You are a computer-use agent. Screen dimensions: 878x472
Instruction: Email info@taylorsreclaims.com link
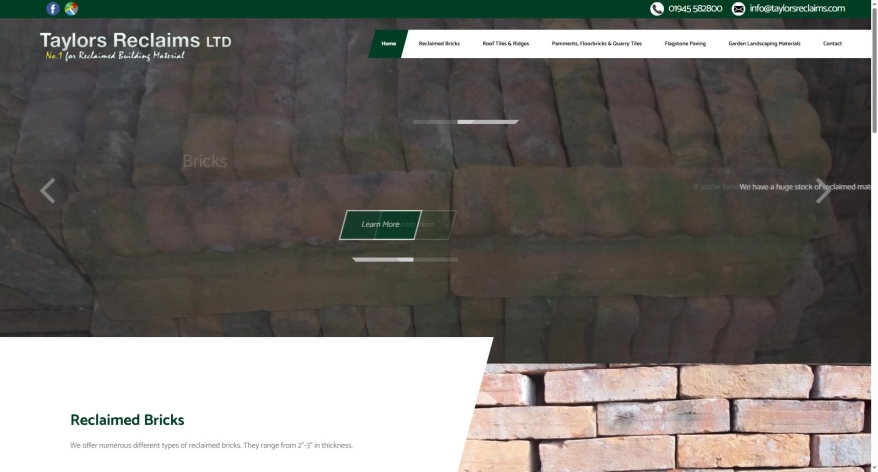click(797, 8)
